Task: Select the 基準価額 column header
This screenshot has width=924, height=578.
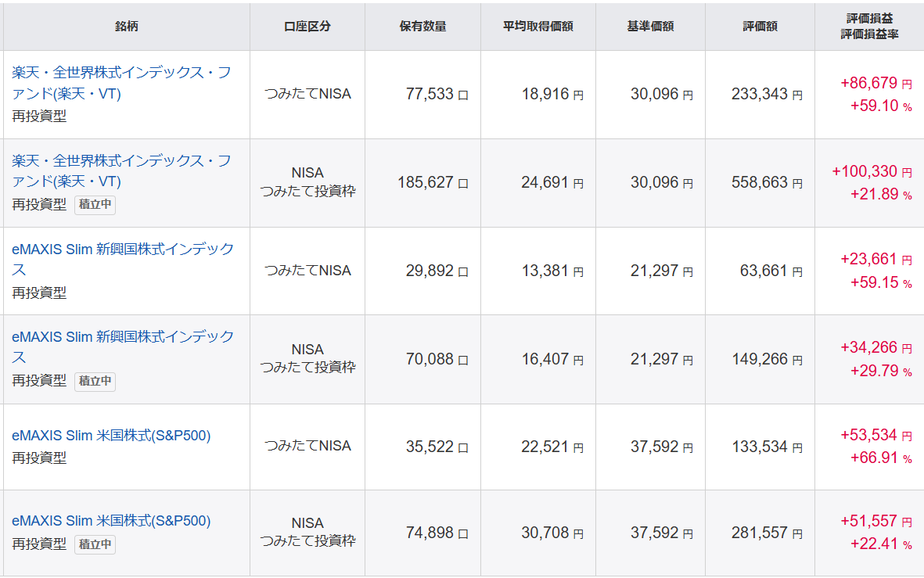Action: pos(650,27)
